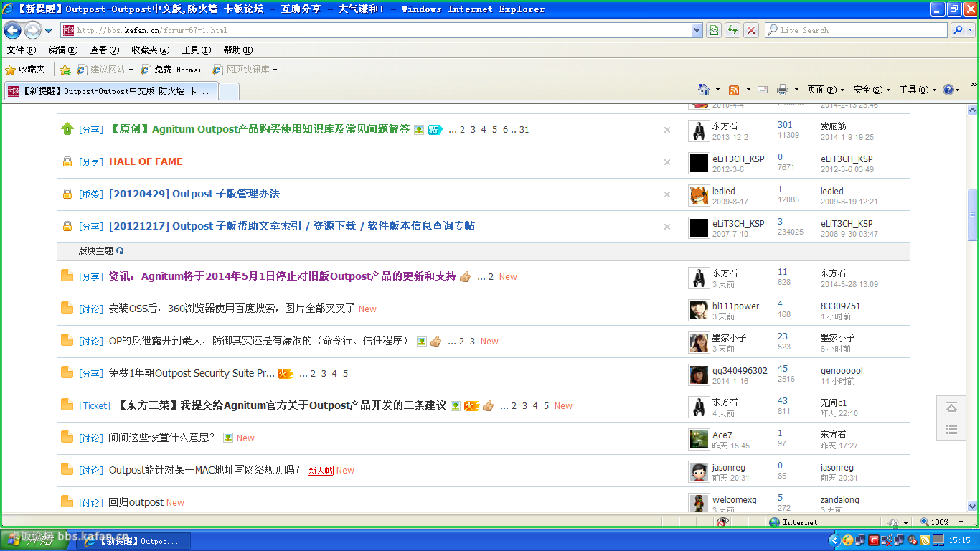Open the 编辑 menu
The image size is (980, 551).
click(x=63, y=50)
